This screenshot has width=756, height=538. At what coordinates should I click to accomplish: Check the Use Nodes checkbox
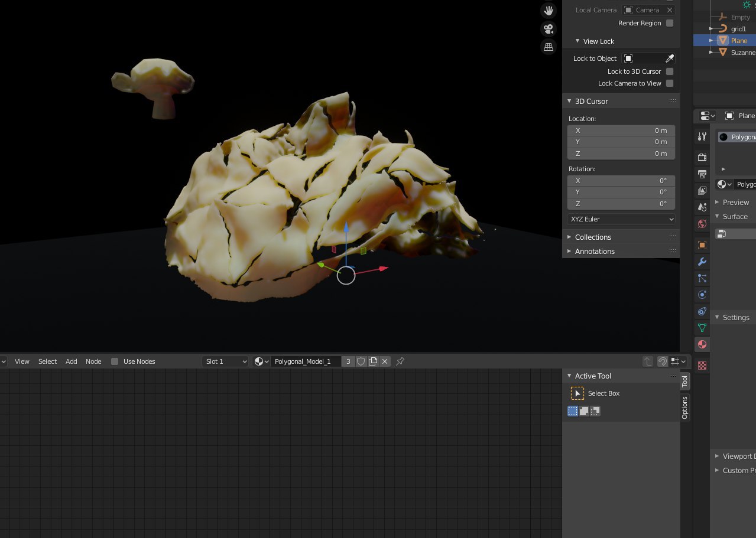[x=115, y=361]
